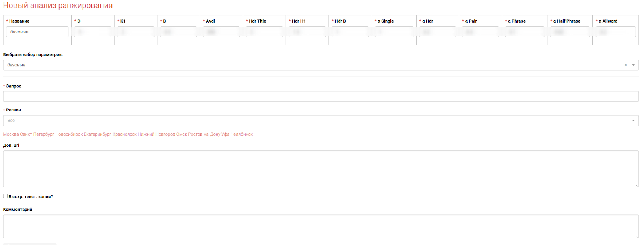Focus the Доп. url text area
Screen dimensions: 644x245
coord(320,169)
